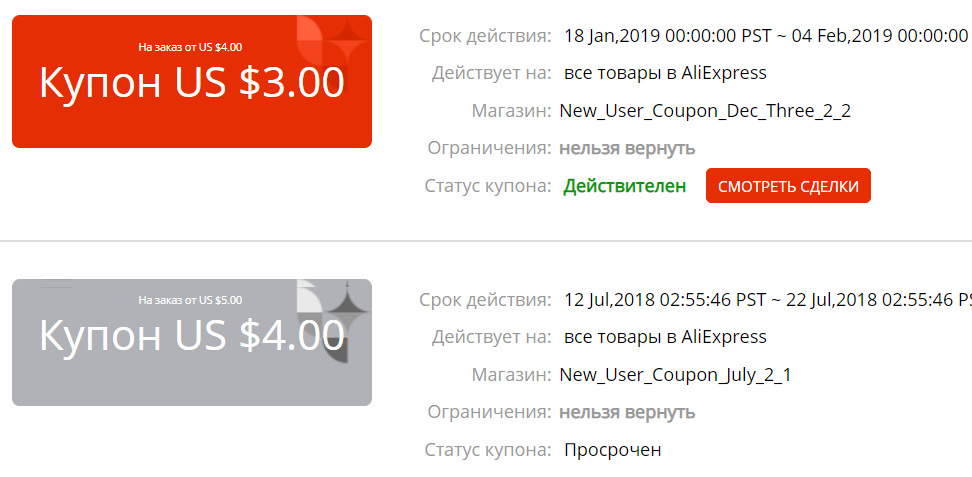The width and height of the screenshot is (972, 477).
Task: Click the decorative star icon on gray coupon
Action: [347, 300]
